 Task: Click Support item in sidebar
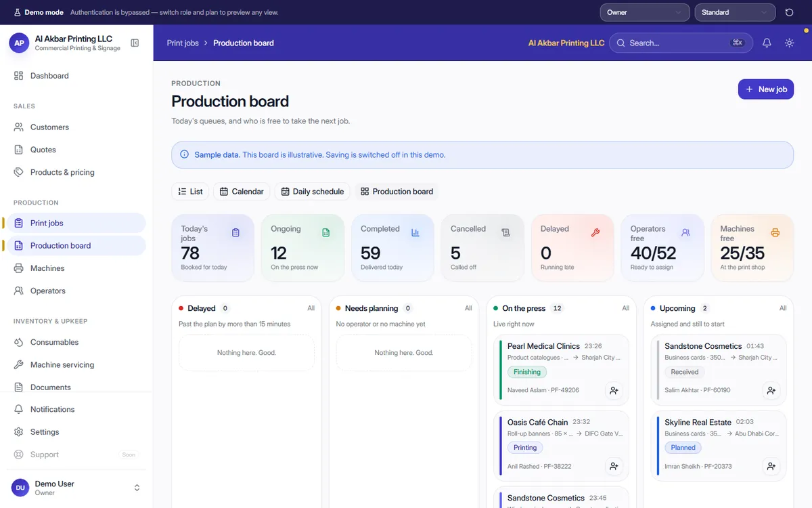76,454
